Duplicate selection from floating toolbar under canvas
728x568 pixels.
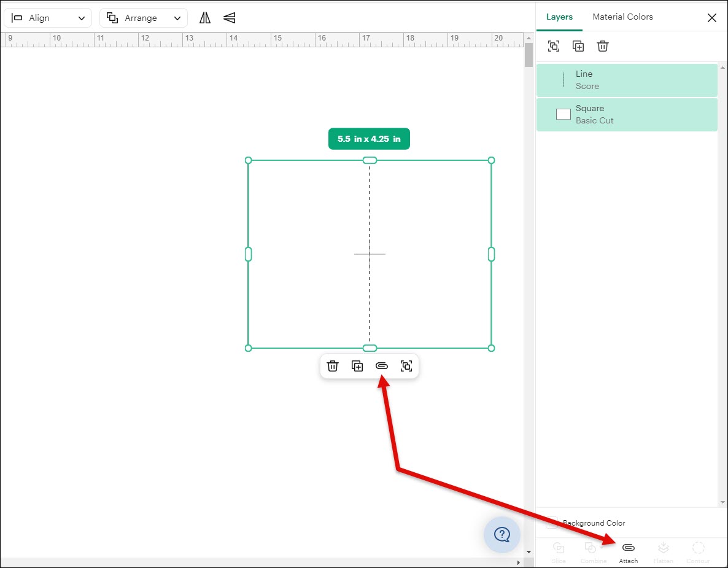click(x=357, y=366)
